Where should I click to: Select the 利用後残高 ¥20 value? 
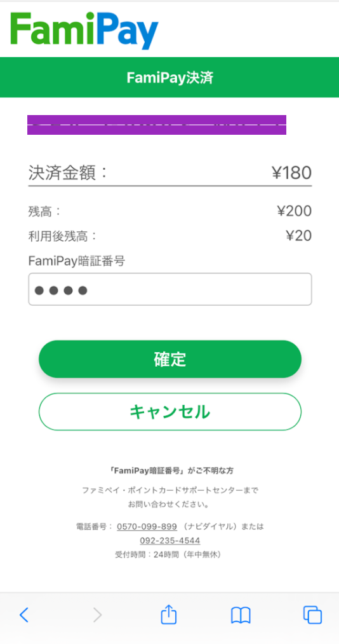coord(298,236)
